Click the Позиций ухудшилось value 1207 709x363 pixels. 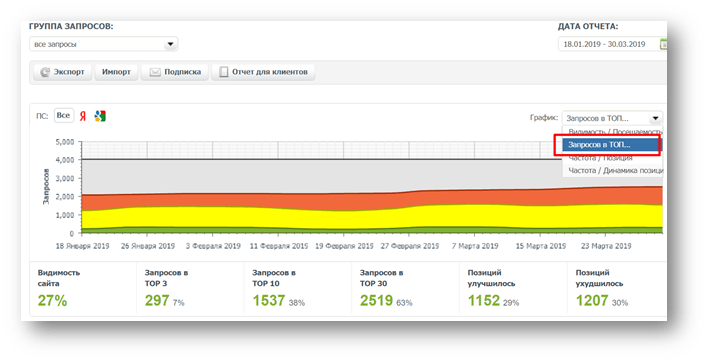[x=592, y=301]
